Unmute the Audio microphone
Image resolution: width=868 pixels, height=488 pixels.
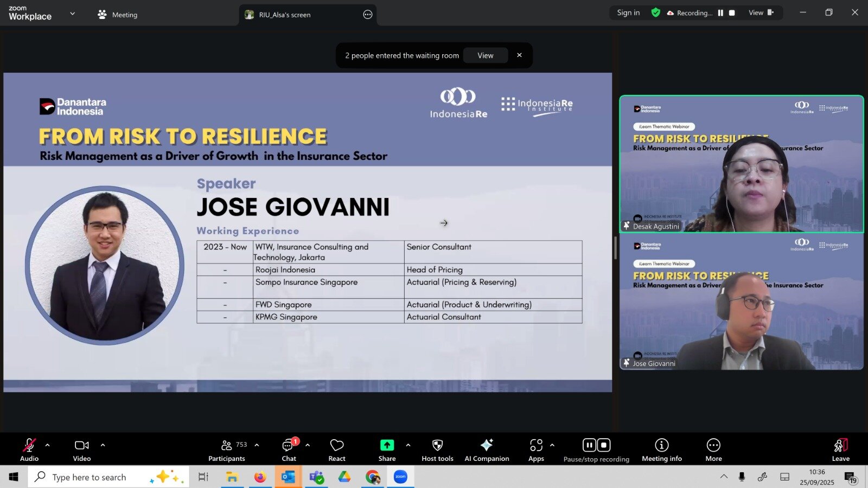29,445
